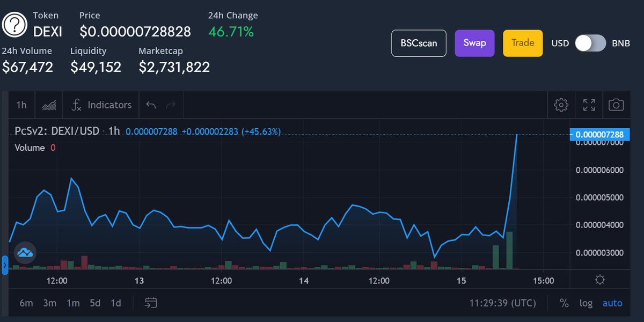644x322 pixels.
Task: Take a chart snapshot camera icon
Action: tap(616, 105)
